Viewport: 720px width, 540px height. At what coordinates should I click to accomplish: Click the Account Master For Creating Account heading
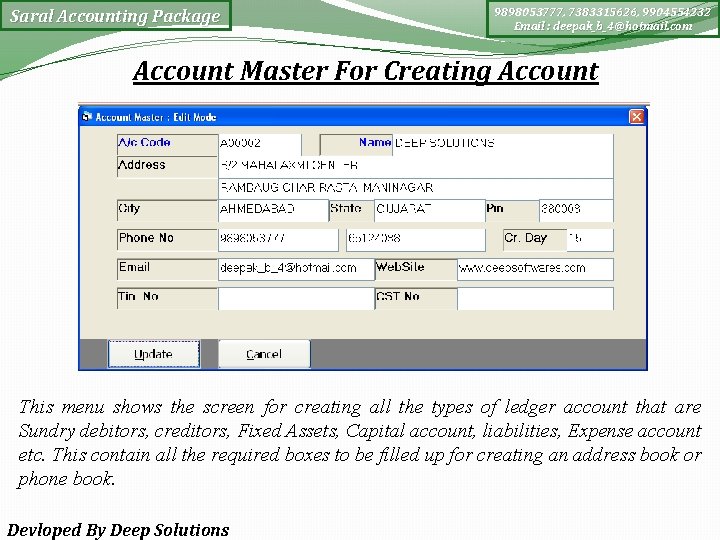coord(366,71)
